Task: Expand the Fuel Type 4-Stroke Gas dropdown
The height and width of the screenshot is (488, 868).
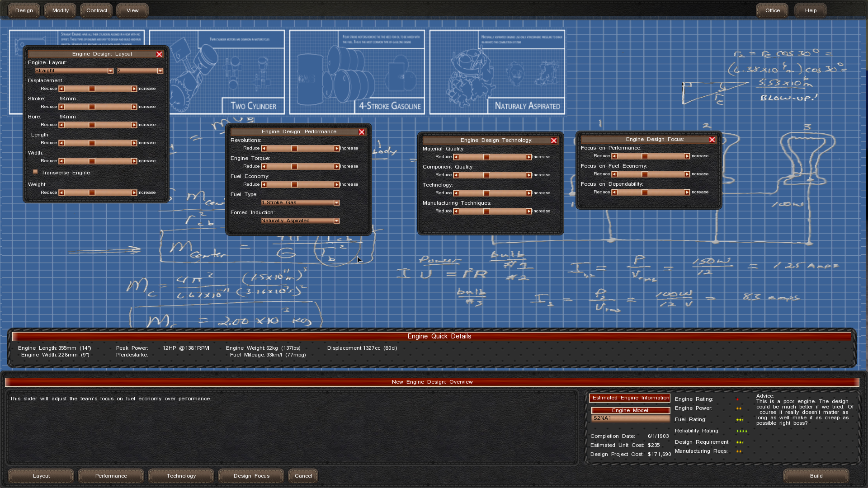Action: [x=336, y=203]
